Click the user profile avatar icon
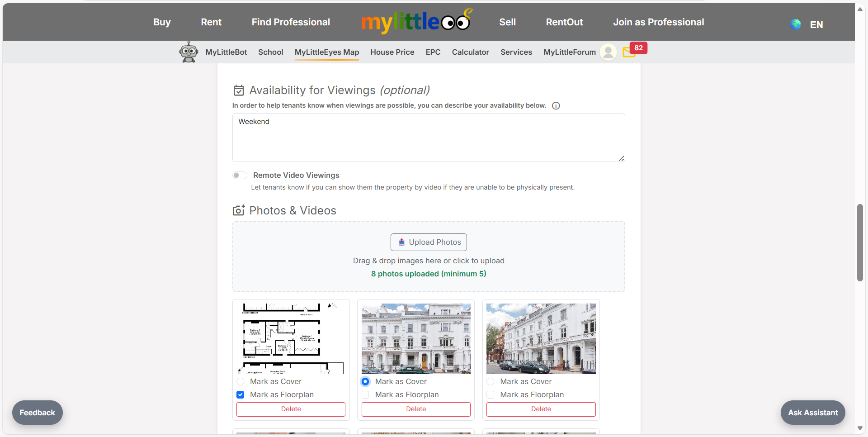Image resolution: width=868 pixels, height=437 pixels. click(x=608, y=52)
